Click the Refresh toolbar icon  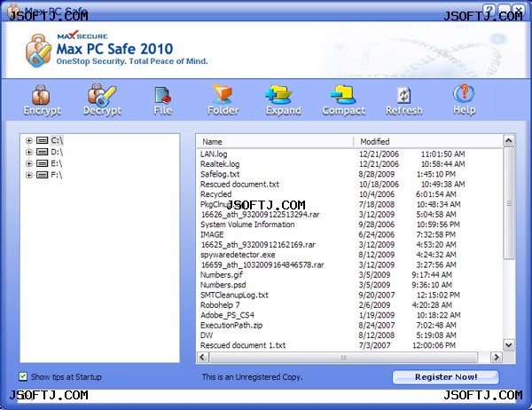pyautogui.click(x=404, y=95)
